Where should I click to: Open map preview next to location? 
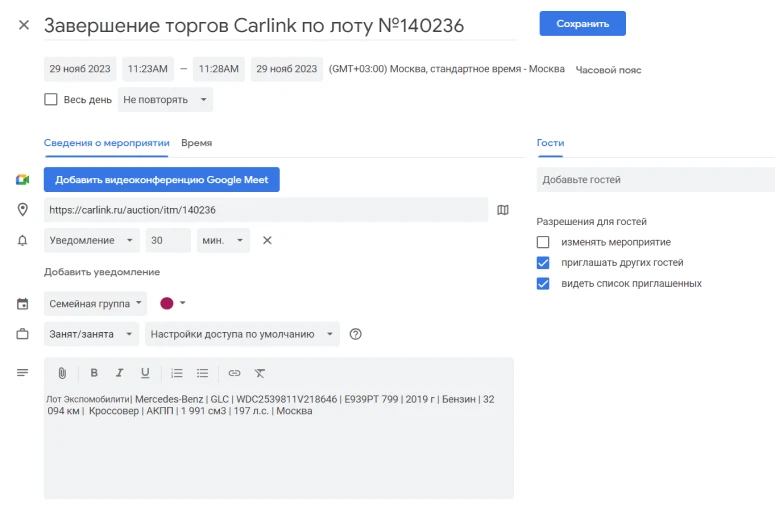point(503,210)
